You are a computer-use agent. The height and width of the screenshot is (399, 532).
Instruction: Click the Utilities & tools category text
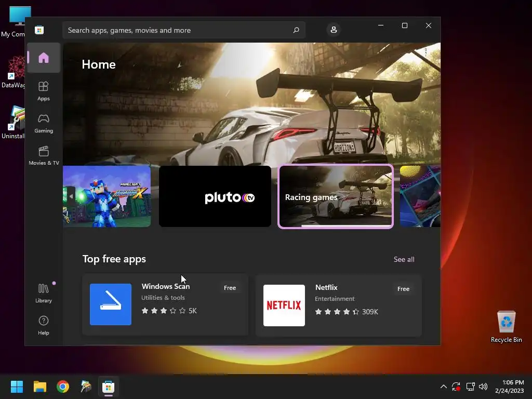pyautogui.click(x=163, y=298)
